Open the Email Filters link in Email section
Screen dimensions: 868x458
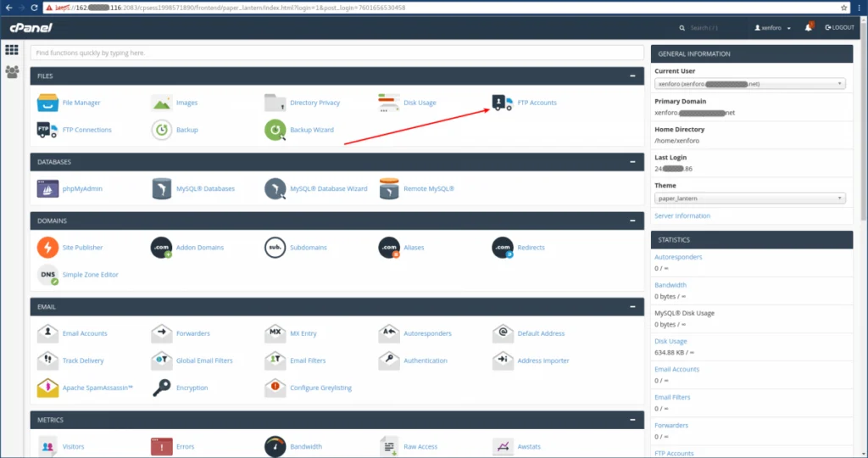click(x=308, y=360)
